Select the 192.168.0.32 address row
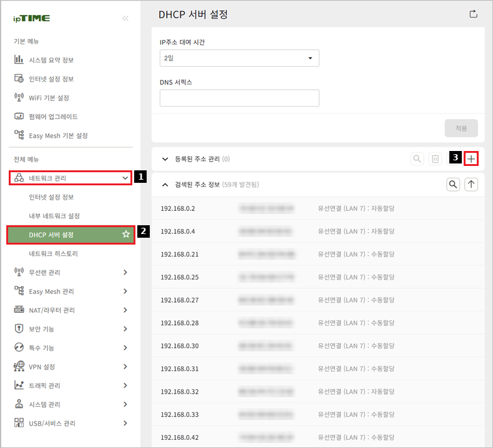 [x=318, y=391]
